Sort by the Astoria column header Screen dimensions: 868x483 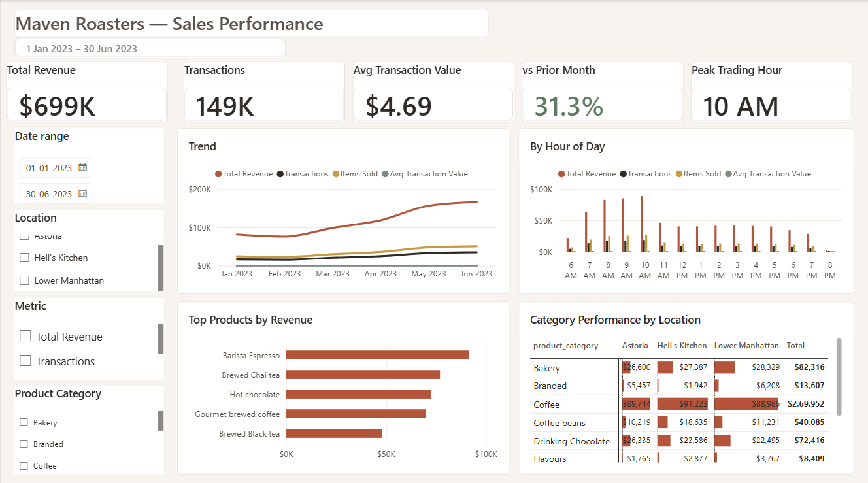635,346
